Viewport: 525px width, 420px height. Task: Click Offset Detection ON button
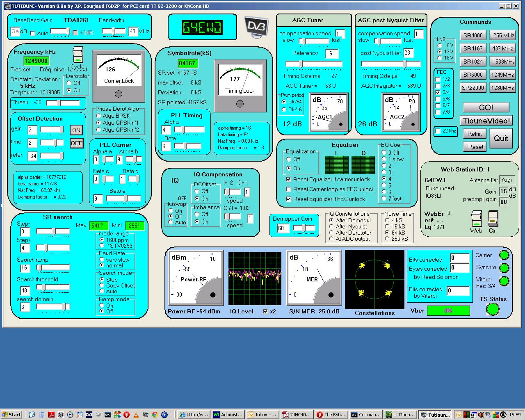click(76, 130)
